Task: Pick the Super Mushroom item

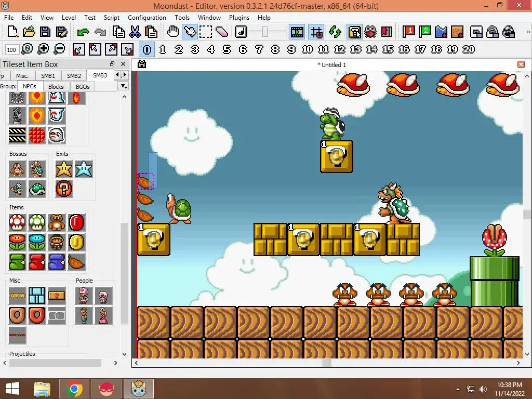Action: click(x=17, y=222)
